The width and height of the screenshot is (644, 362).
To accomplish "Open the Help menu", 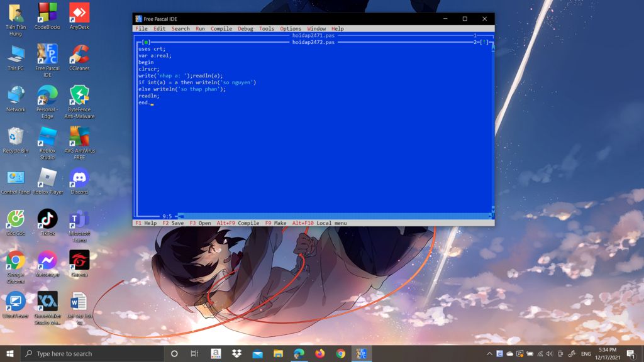I will [337, 29].
